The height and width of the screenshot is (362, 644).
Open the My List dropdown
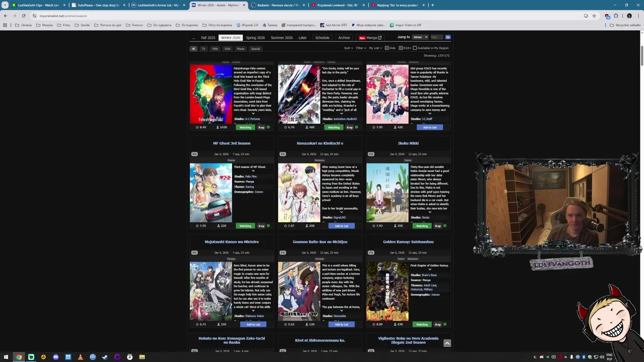tap(375, 48)
